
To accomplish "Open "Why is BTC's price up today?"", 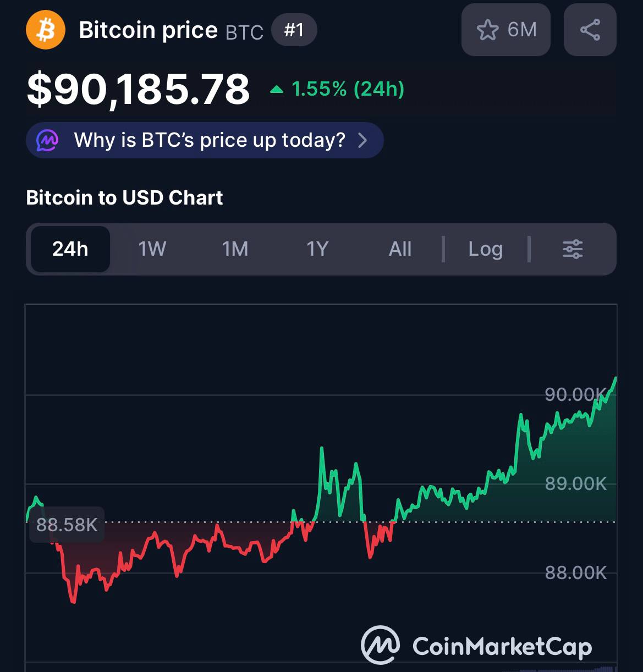I will (x=210, y=140).
